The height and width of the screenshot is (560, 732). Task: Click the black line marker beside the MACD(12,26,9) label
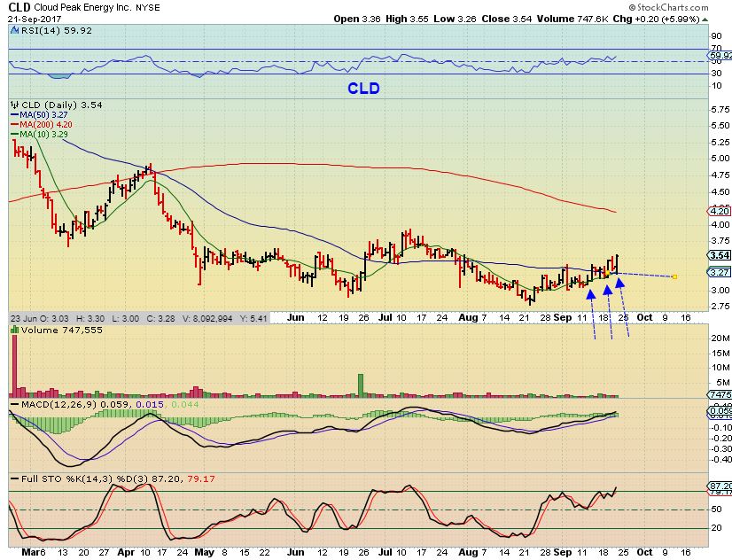point(15,404)
